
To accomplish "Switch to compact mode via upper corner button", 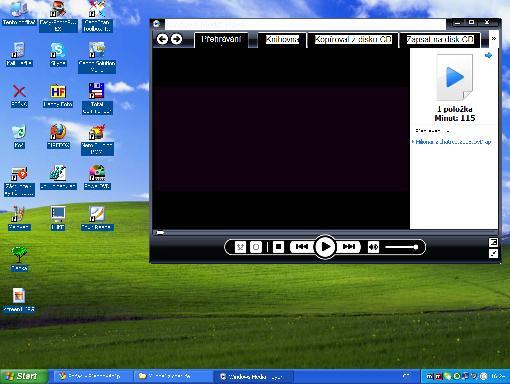I will pyautogui.click(x=493, y=242).
